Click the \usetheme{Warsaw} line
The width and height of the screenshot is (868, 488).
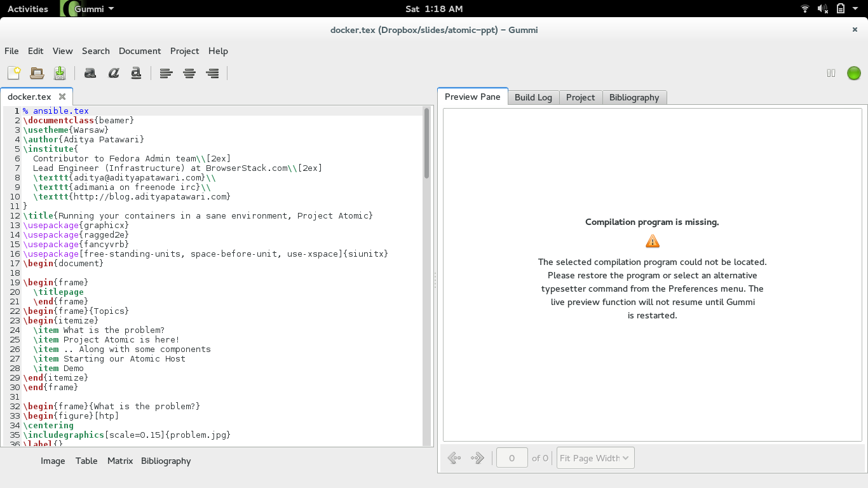tap(66, 130)
